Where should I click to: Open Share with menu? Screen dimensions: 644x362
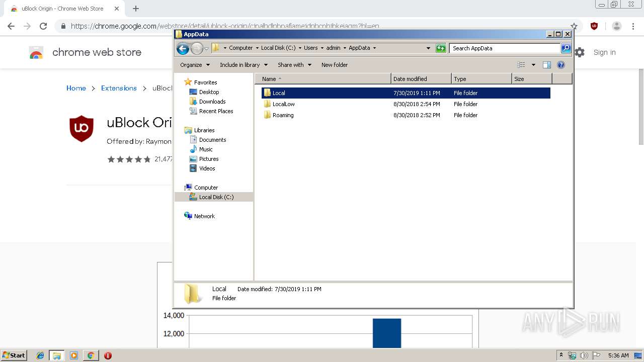point(294,65)
